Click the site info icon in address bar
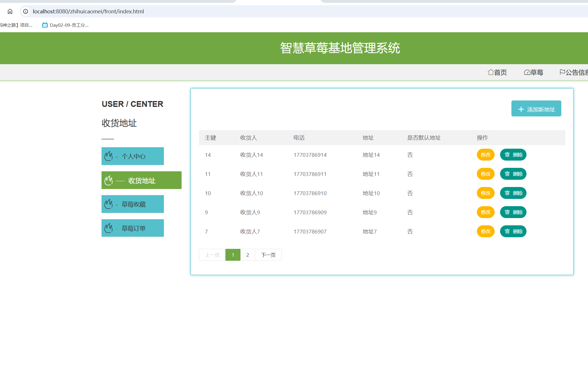 coord(26,11)
